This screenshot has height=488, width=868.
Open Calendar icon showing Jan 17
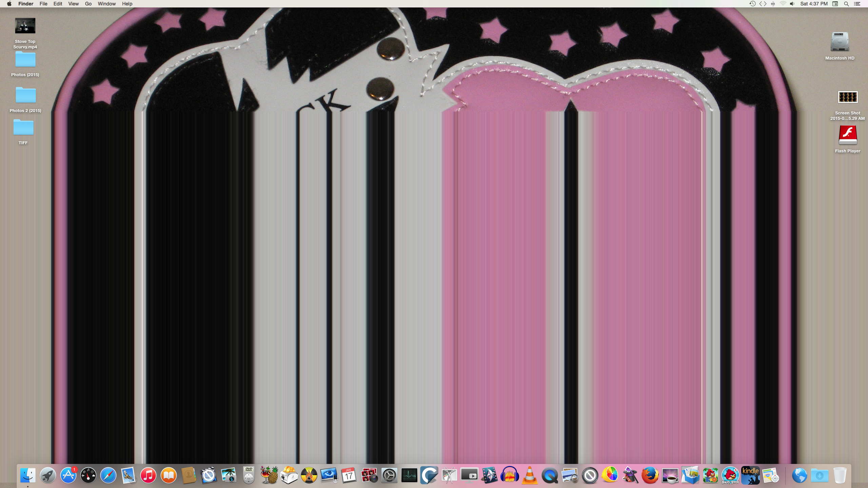pyautogui.click(x=349, y=475)
